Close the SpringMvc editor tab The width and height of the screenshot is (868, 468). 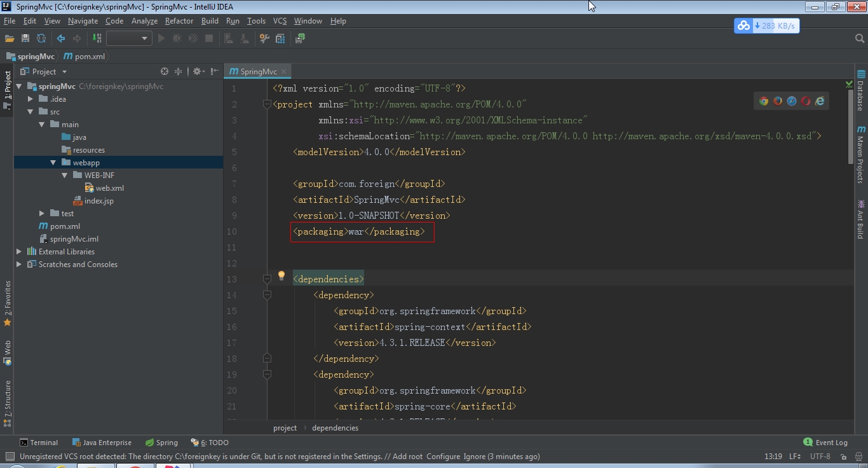pos(284,71)
